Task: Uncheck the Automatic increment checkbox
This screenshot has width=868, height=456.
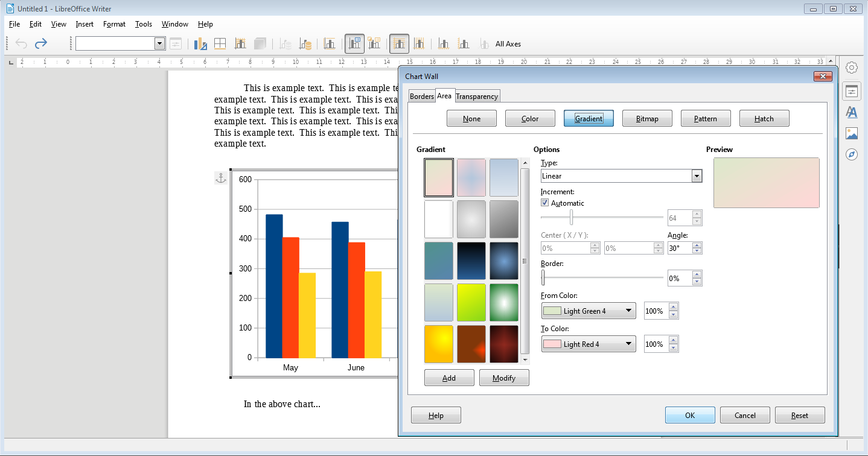Action: (x=545, y=203)
